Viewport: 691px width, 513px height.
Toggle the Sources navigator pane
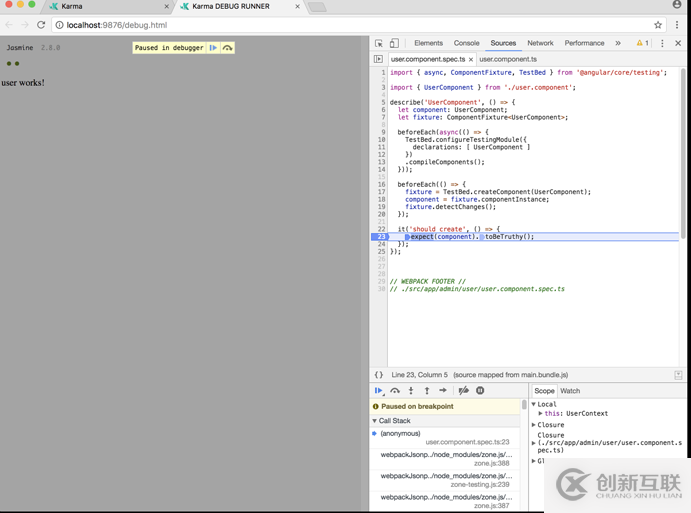[378, 59]
